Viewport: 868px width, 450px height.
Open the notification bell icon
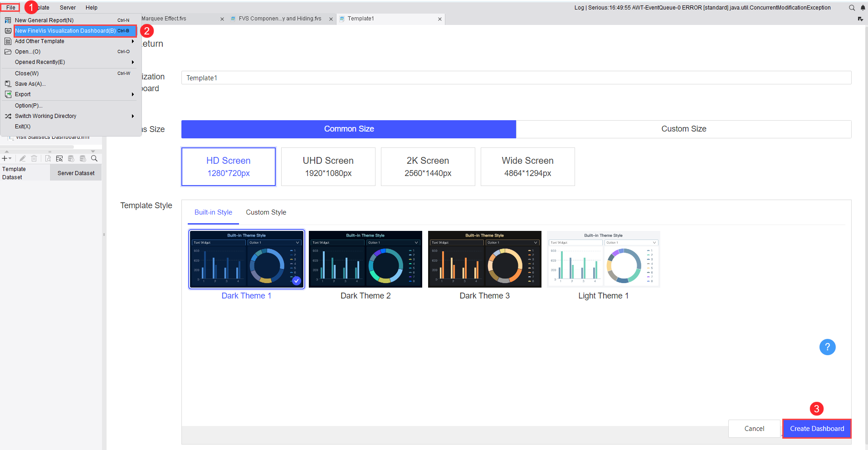coord(863,8)
